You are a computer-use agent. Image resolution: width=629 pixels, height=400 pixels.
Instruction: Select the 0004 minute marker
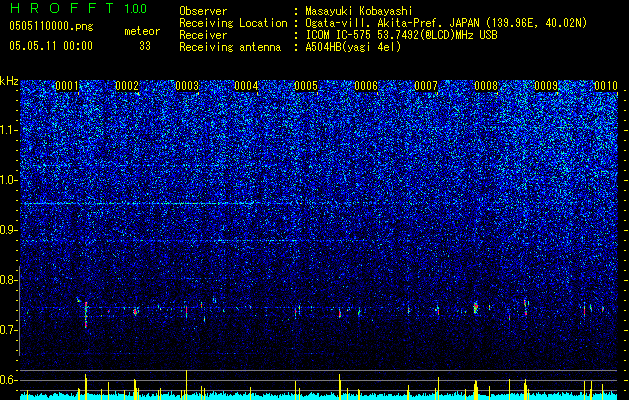coord(246,86)
